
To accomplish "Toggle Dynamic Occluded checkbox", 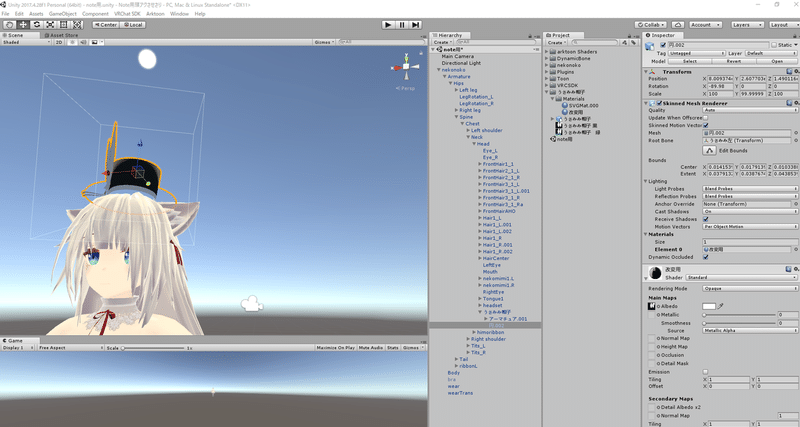I will [x=705, y=257].
